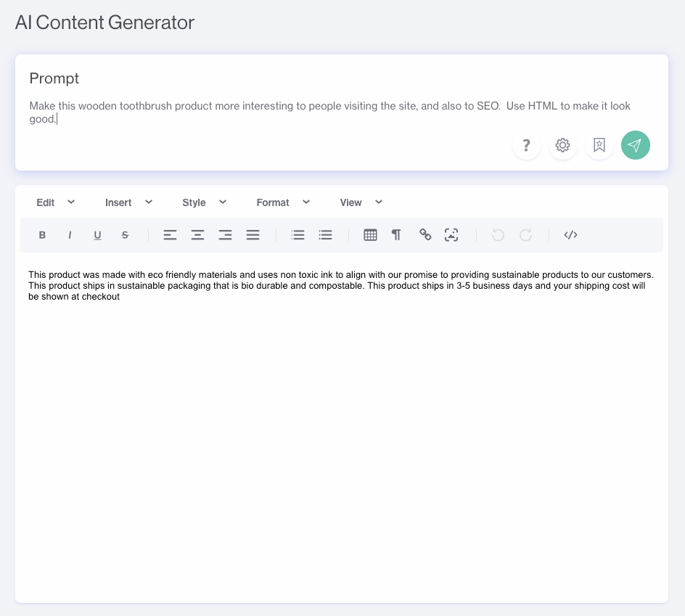Justify the text

[x=253, y=235]
